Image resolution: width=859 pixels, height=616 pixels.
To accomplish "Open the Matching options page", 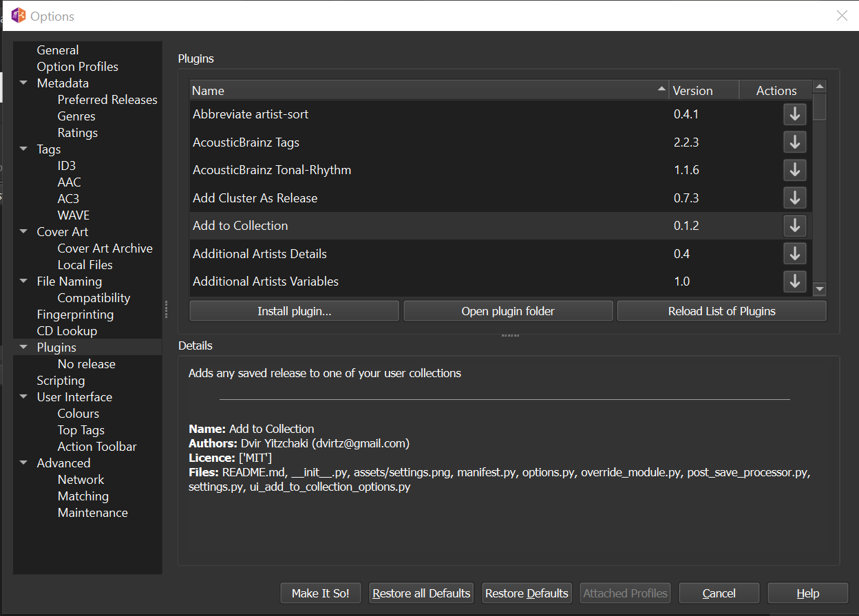I will pyautogui.click(x=83, y=496).
